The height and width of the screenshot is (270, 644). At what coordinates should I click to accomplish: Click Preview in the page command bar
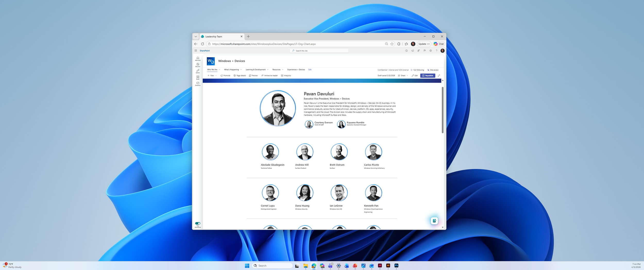point(253,76)
